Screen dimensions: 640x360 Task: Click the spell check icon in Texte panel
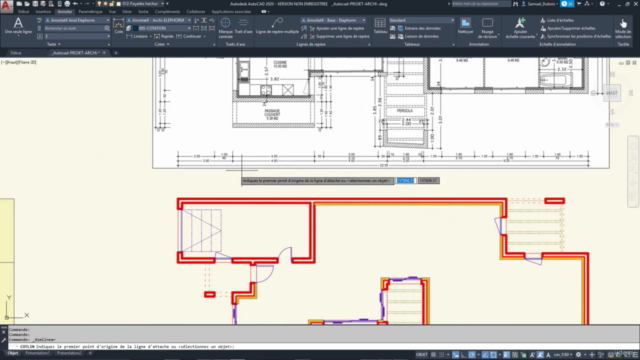[39, 20]
